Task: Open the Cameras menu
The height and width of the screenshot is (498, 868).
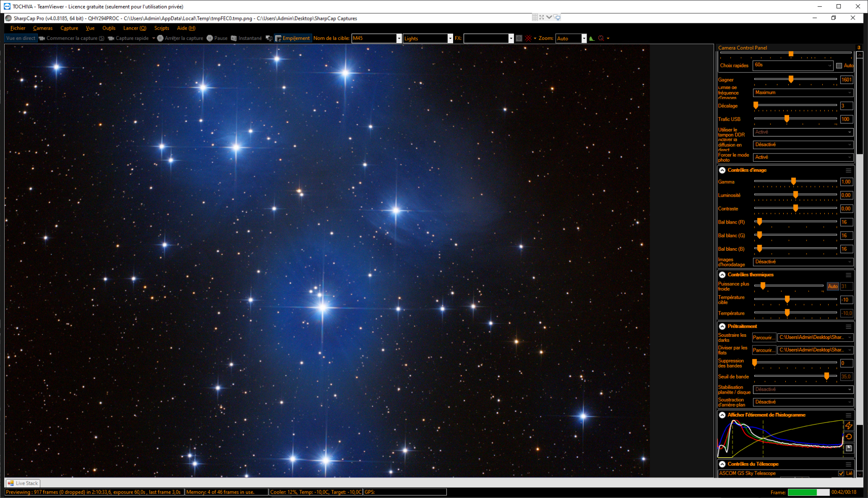Action: (43, 28)
